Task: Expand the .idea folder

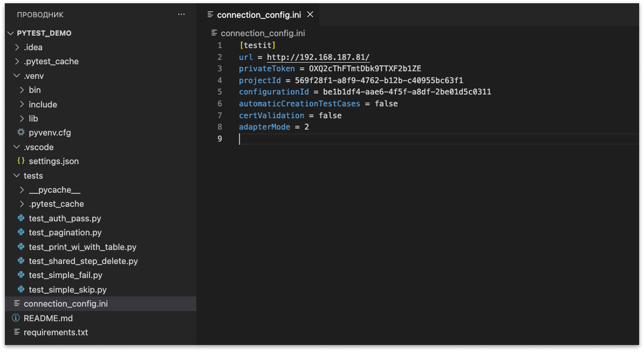Action: point(17,47)
